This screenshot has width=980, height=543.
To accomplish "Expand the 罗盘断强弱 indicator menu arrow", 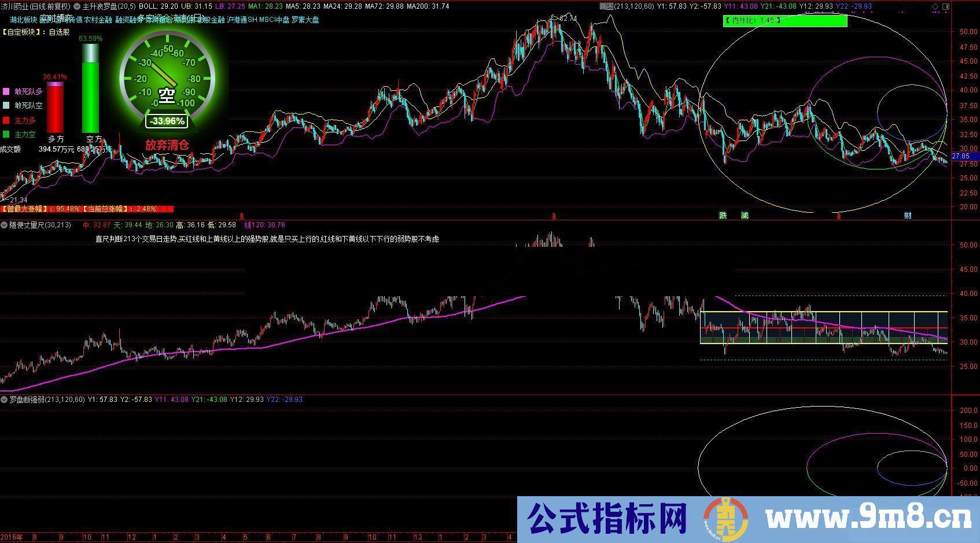I will (x=4, y=400).
